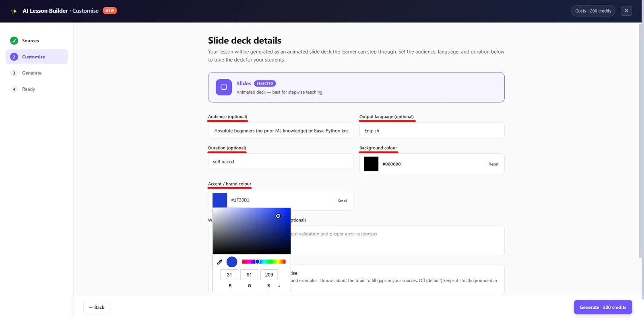Click the green Sources checkmark icon
644x318 pixels.
[x=14, y=41]
